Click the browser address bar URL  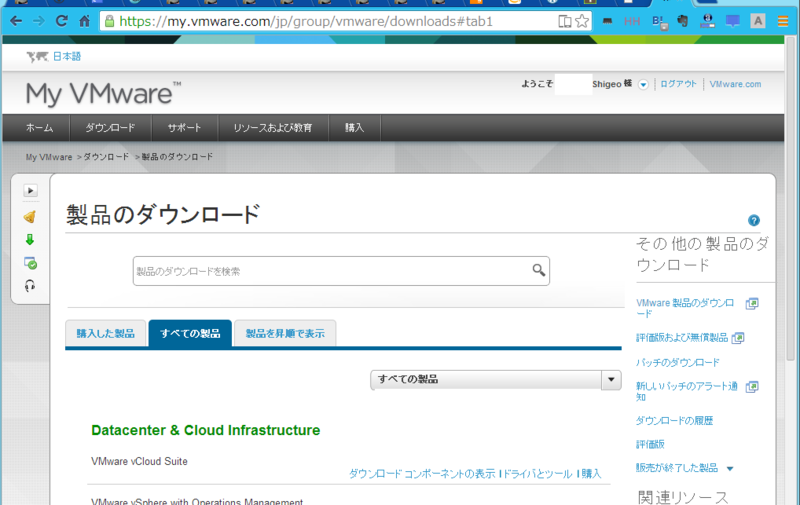pyautogui.click(x=306, y=21)
